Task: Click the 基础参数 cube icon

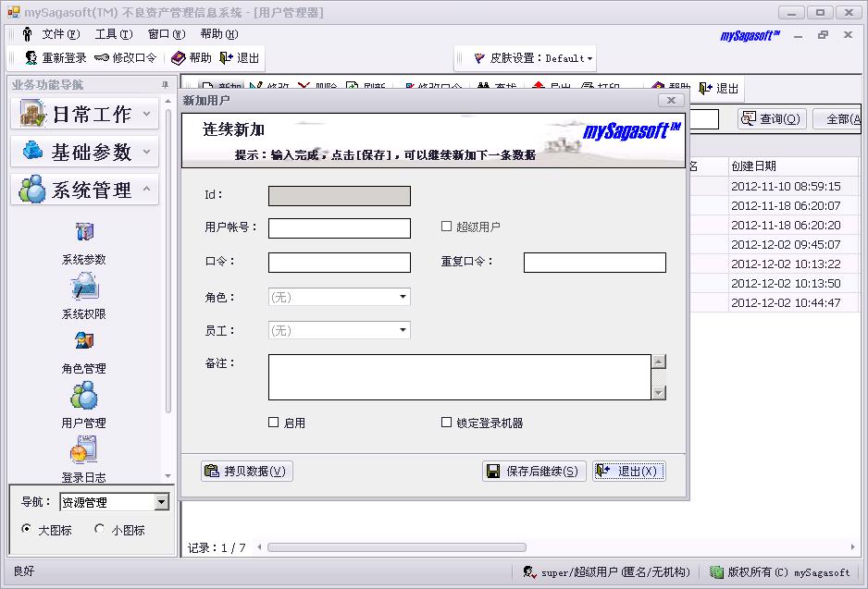Action: tap(32, 151)
